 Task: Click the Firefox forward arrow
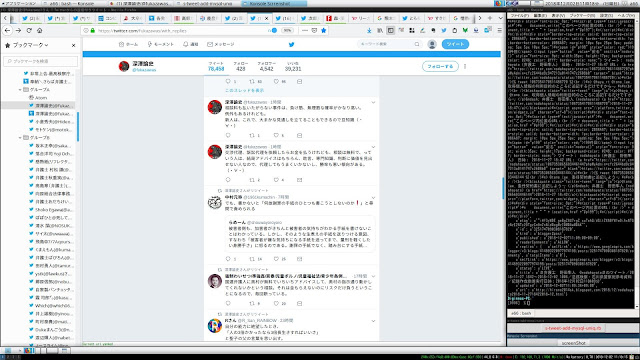click(18, 31)
